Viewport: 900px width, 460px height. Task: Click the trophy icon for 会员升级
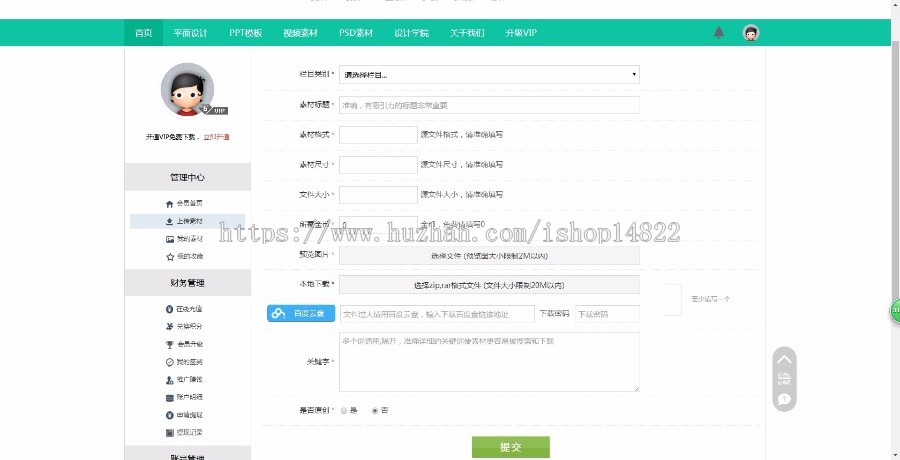(169, 343)
